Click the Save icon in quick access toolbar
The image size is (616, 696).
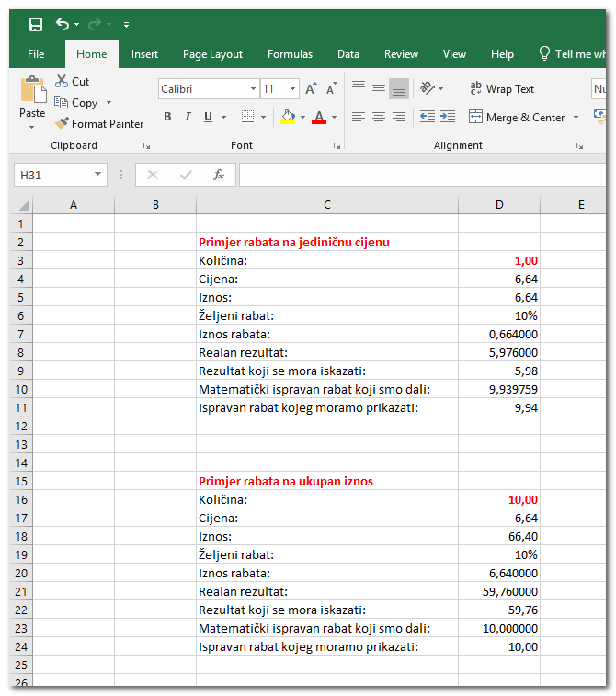[x=36, y=25]
